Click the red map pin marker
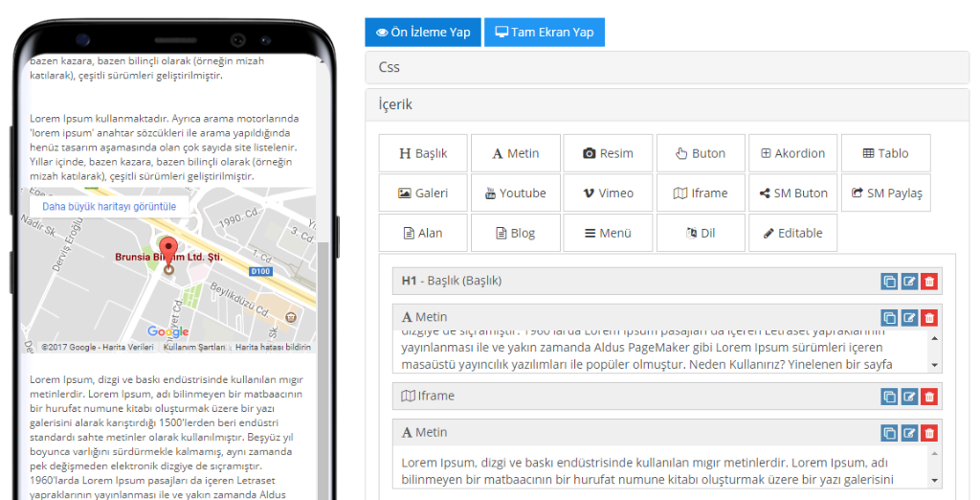This screenshot has height=500, width=980. pyautogui.click(x=168, y=251)
